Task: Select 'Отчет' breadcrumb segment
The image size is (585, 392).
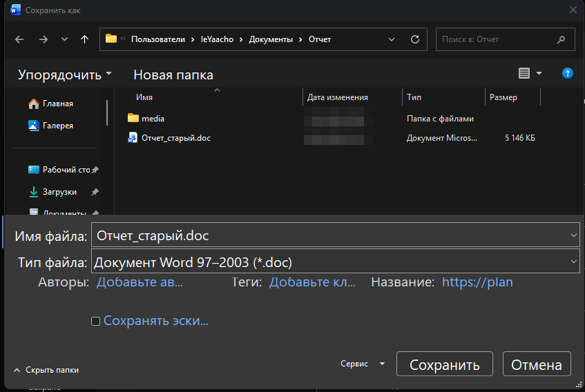Action: click(x=320, y=39)
